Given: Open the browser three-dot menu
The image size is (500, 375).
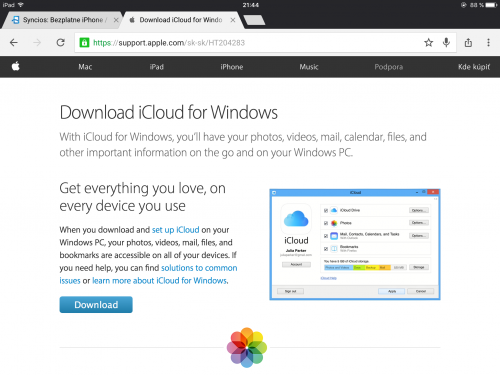Looking at the screenshot, I should pos(488,42).
